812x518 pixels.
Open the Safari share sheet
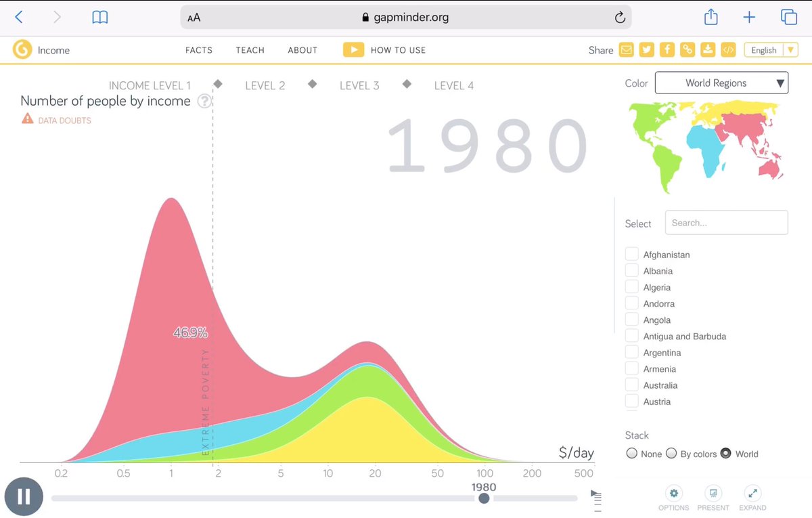point(710,16)
